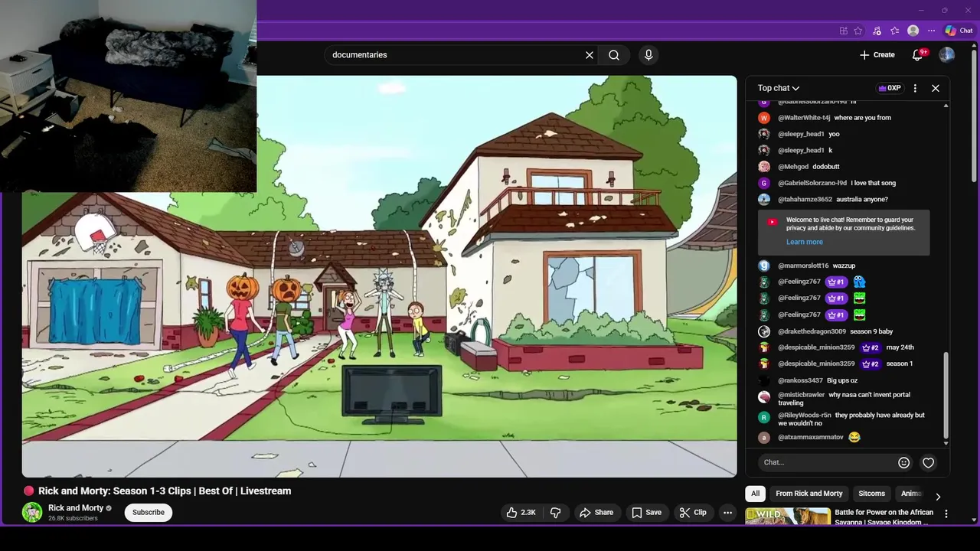
Task: Bookmark this page with the star icon
Action: point(858,31)
